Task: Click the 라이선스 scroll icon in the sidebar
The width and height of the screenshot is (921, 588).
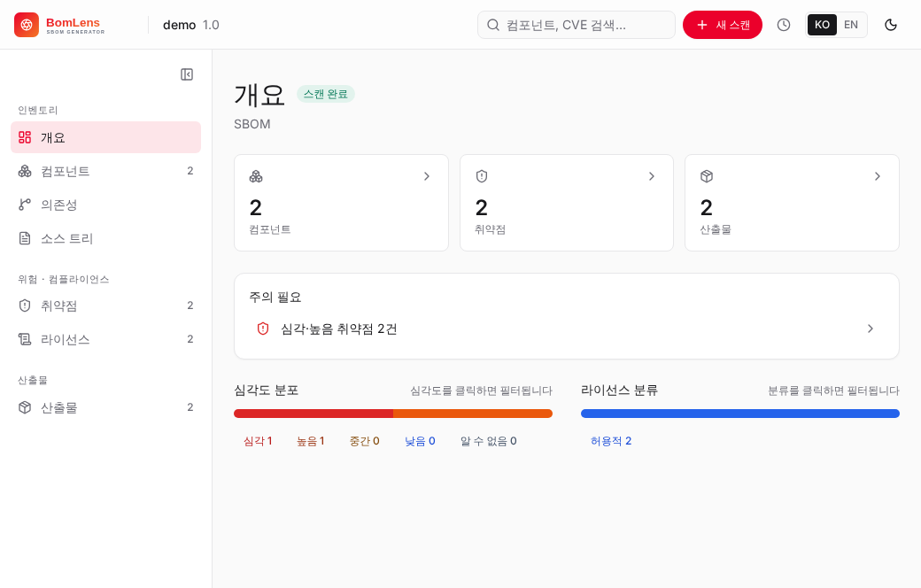Action: pos(25,339)
